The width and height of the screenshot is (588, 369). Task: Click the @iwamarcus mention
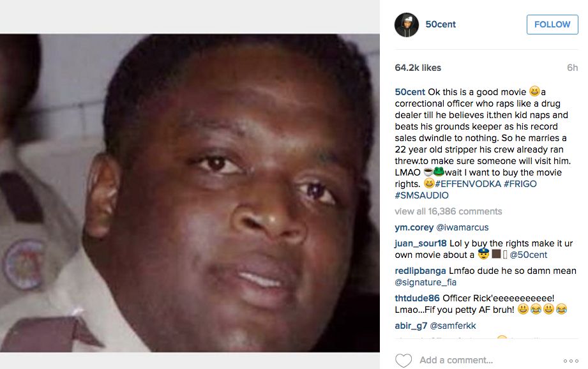[x=462, y=227]
